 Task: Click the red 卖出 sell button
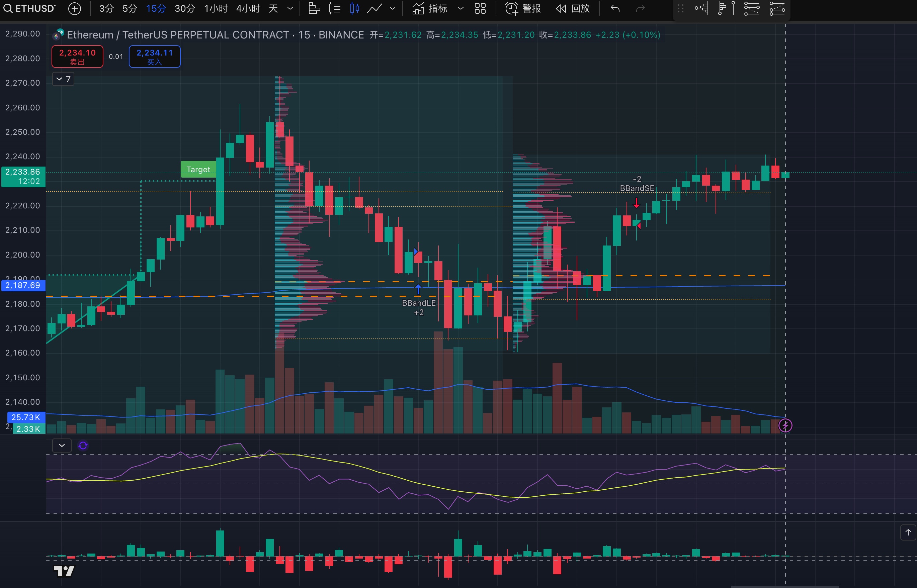(x=78, y=57)
